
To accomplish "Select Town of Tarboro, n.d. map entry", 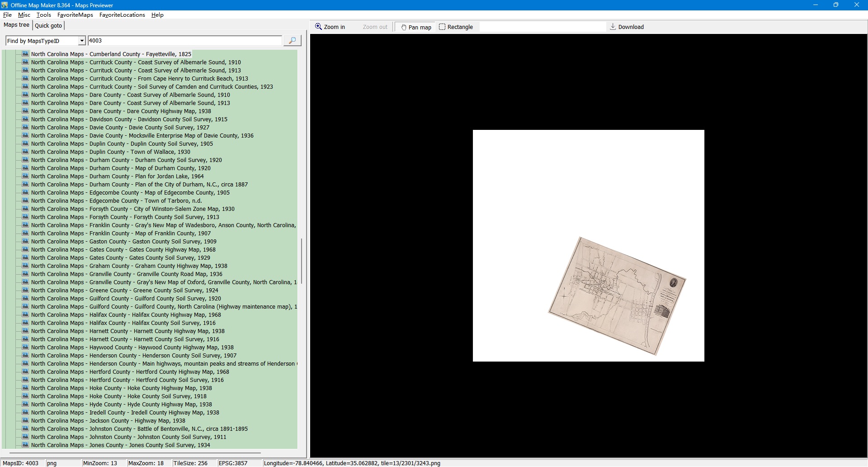I will point(116,200).
